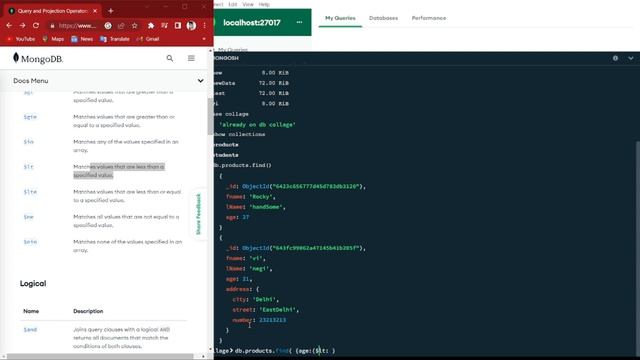Open the $ne operator link
Screen dimensions: 640x360
click(29, 217)
